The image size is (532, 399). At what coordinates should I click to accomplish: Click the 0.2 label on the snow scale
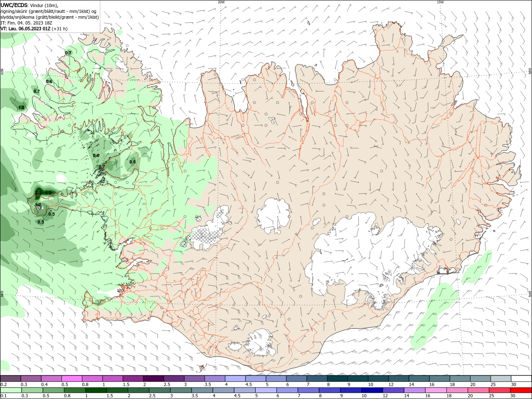[3, 384]
